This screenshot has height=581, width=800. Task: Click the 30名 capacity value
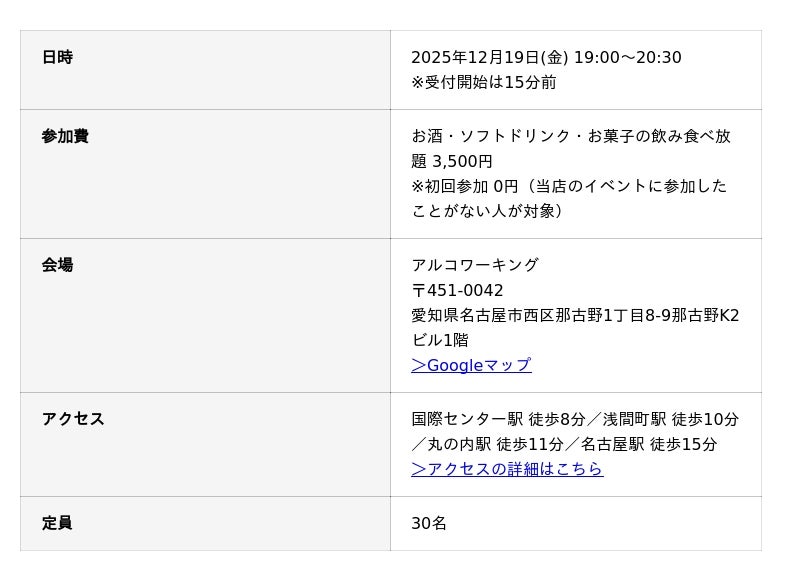[x=429, y=523]
